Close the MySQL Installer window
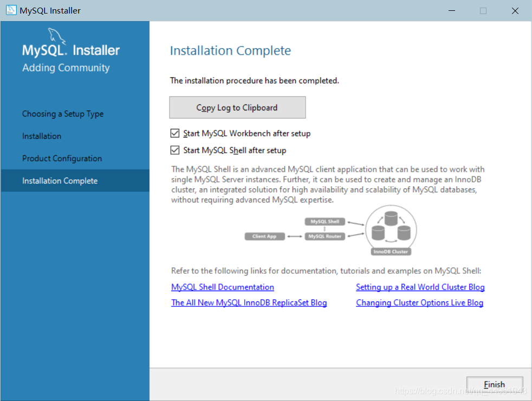The width and height of the screenshot is (532, 401). tap(515, 10)
